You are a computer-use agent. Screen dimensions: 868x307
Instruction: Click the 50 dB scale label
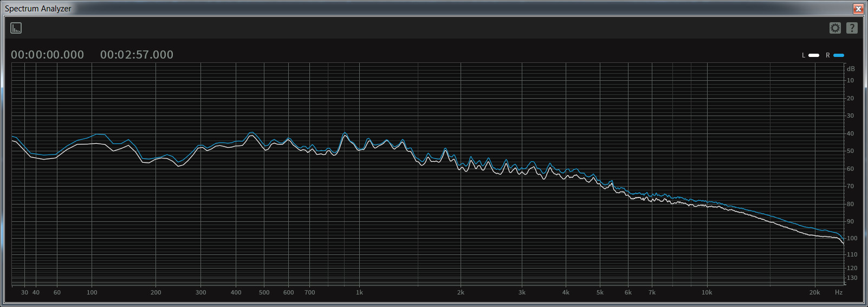pyautogui.click(x=850, y=151)
